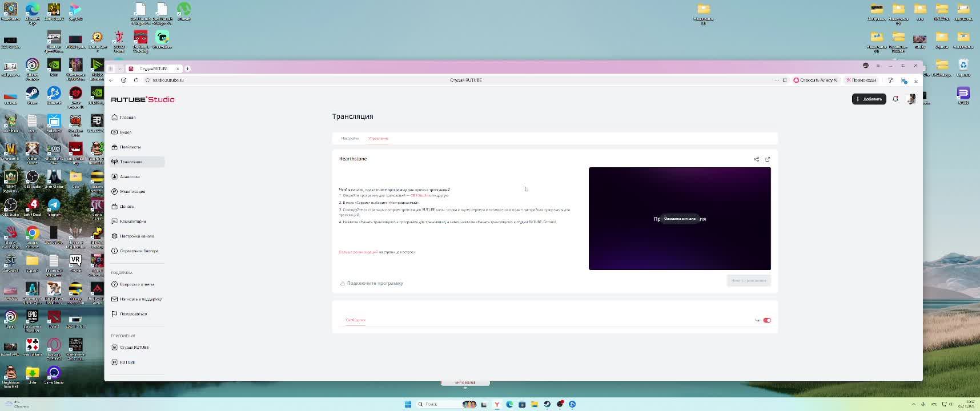Expand the browser extensions chevron at toolbar end
The image size is (980, 411).
coord(916,80)
